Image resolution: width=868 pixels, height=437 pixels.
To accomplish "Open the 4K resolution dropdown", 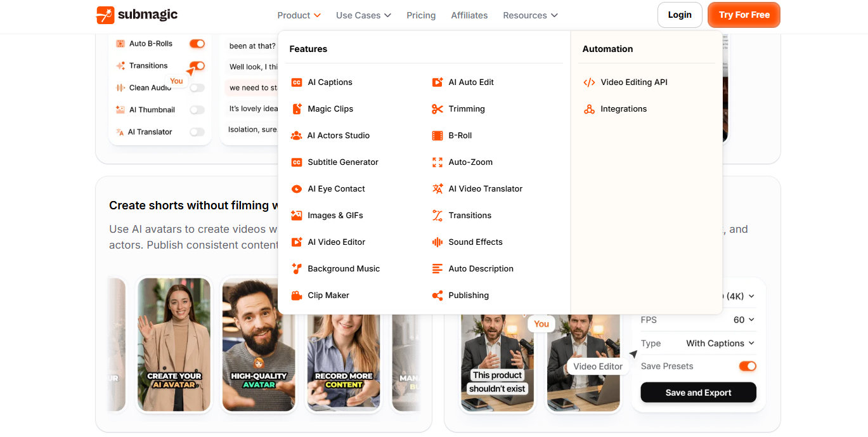I will (739, 296).
